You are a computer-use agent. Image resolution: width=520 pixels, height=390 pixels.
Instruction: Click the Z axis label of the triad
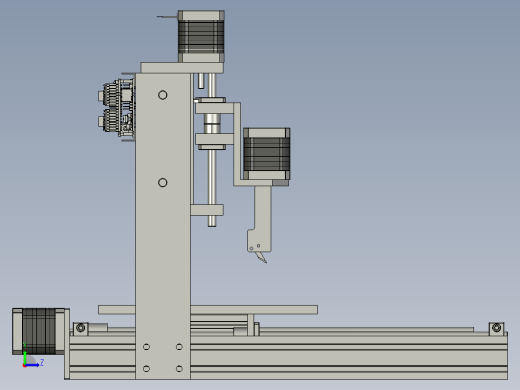(x=42, y=362)
